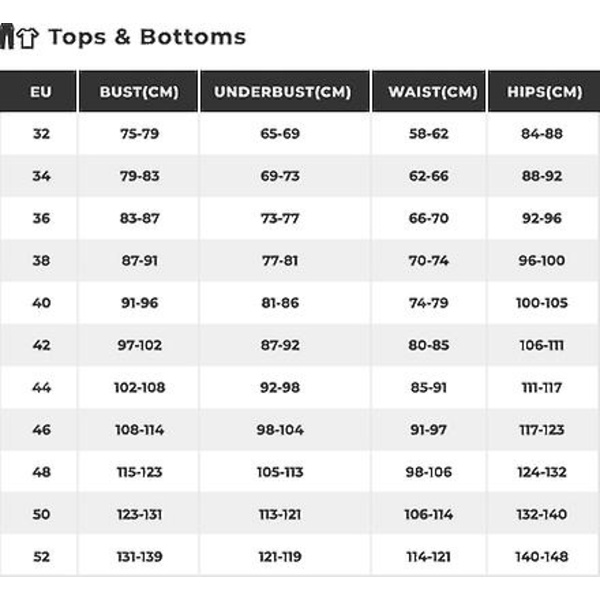Select EU size 32 row label
This screenshot has height=600, width=600.
[40, 133]
